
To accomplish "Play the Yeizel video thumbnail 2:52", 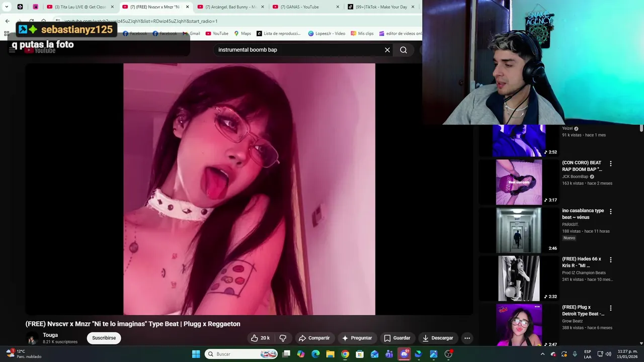I will pyautogui.click(x=519, y=141).
